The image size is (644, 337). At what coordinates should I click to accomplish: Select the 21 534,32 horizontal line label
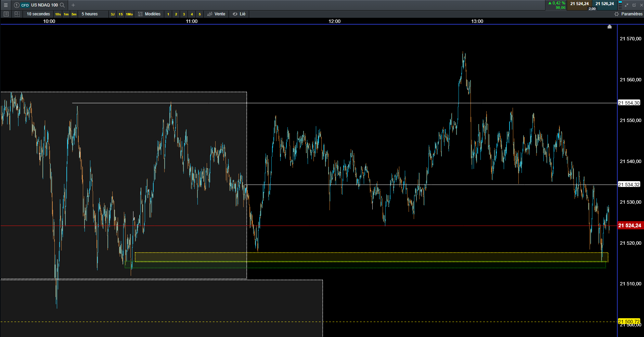coord(629,185)
